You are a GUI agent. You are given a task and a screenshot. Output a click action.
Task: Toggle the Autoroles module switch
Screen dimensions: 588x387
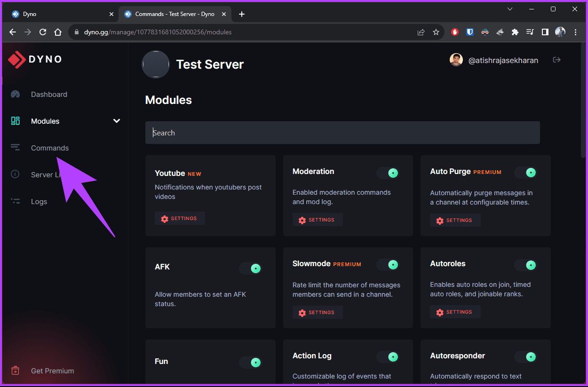(526, 265)
